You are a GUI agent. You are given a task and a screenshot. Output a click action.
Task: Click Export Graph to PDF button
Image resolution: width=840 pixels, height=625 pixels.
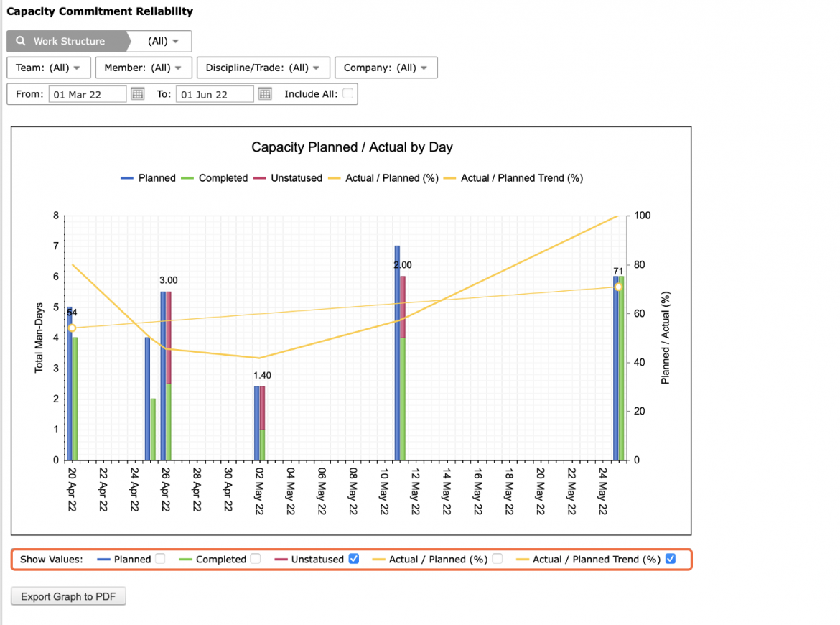[x=68, y=596]
